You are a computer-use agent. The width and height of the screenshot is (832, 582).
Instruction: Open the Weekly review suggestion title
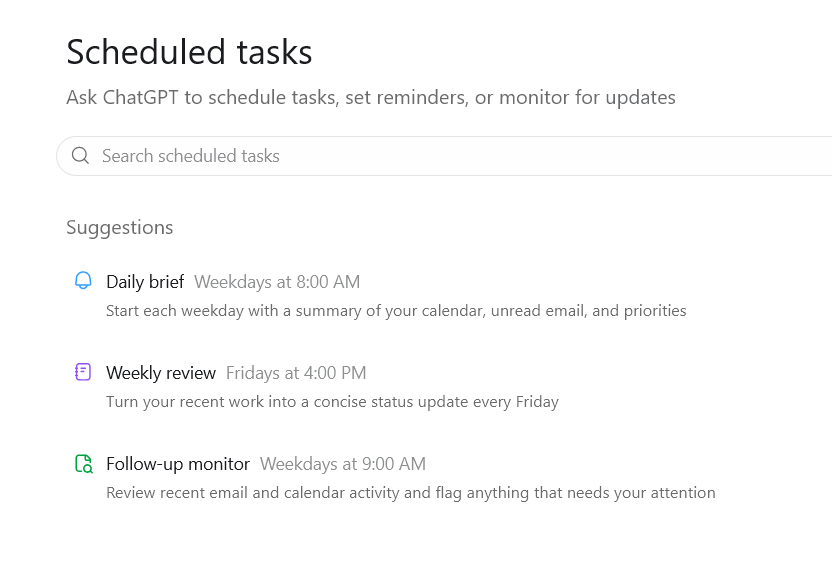pyautogui.click(x=161, y=373)
